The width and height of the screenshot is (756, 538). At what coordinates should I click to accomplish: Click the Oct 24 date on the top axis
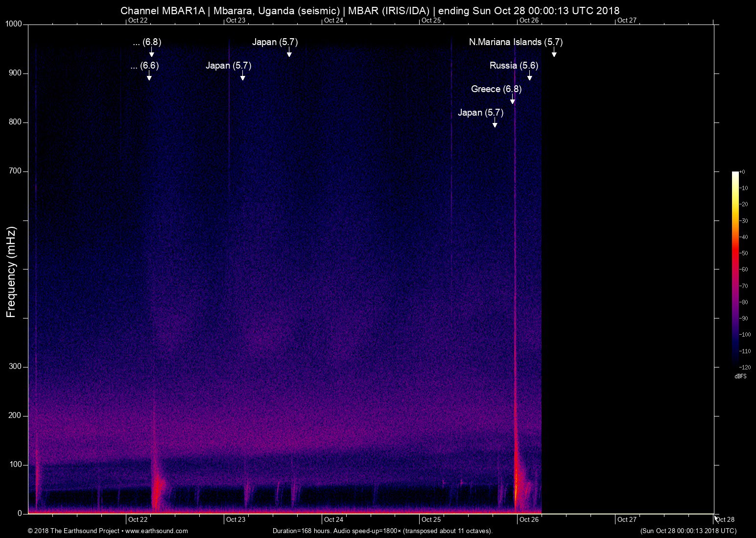coord(333,20)
